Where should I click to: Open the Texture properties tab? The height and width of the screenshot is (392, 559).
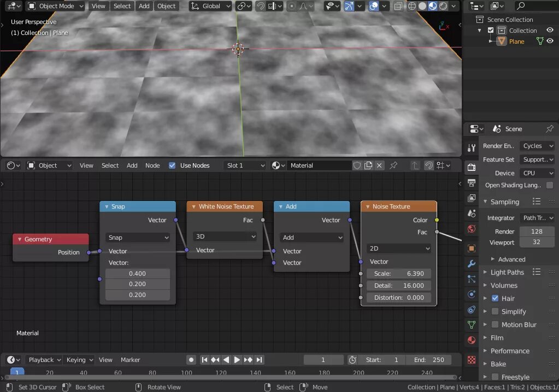click(472, 360)
